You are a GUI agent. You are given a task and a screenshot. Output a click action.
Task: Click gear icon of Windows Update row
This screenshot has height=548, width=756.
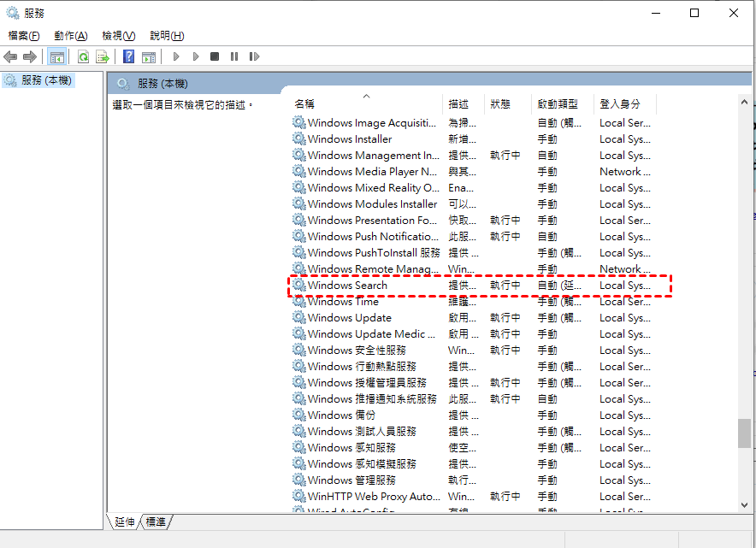pos(299,317)
